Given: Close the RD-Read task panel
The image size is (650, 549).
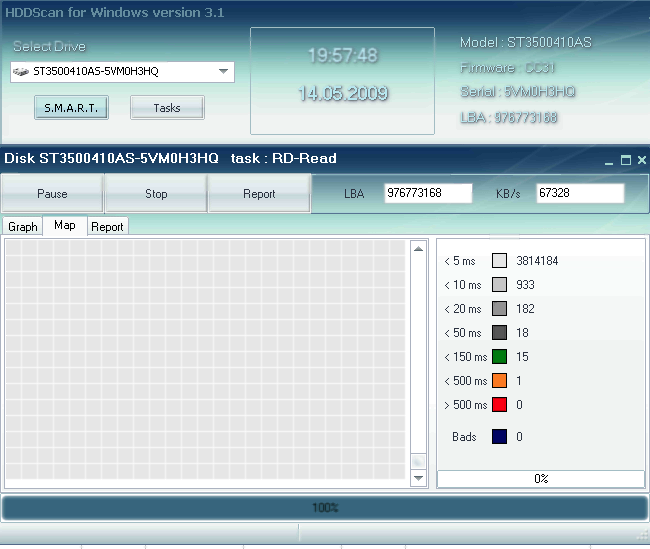Looking at the screenshot, I should coord(642,160).
